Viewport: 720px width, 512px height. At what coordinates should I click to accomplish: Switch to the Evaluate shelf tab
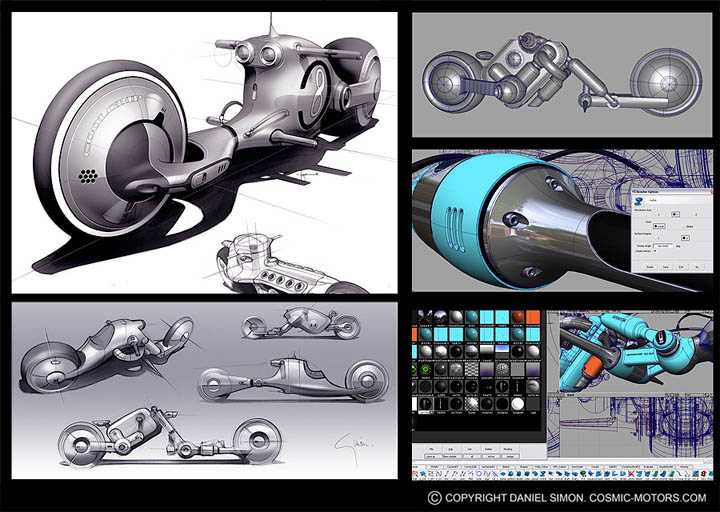click(x=649, y=467)
